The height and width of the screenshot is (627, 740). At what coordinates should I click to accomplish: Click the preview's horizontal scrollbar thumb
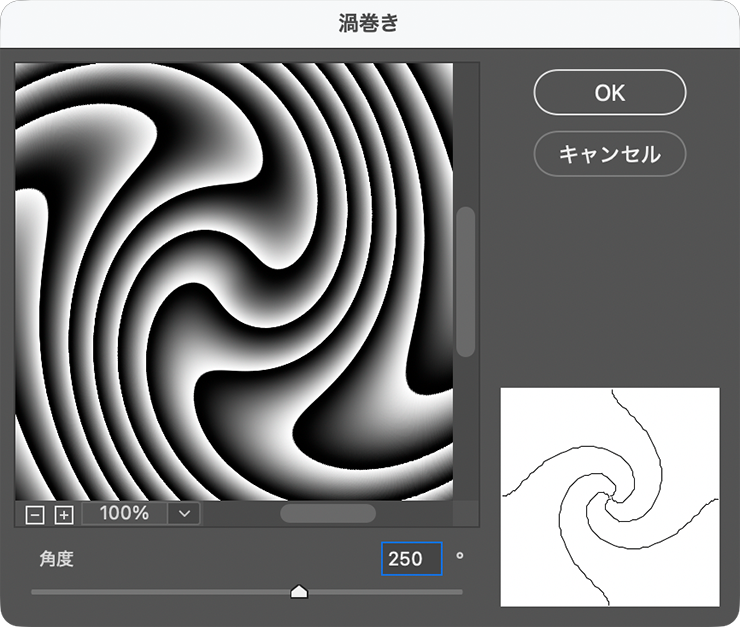point(327,513)
